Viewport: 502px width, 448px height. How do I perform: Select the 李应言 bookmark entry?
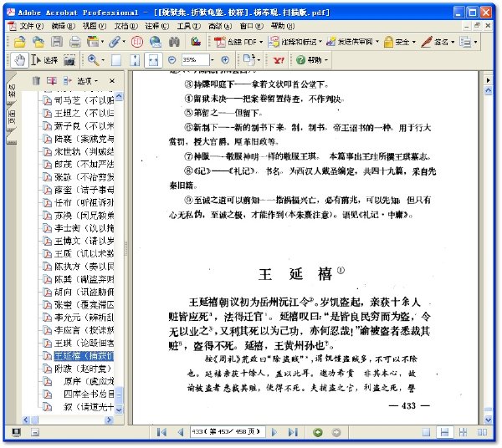click(x=84, y=330)
